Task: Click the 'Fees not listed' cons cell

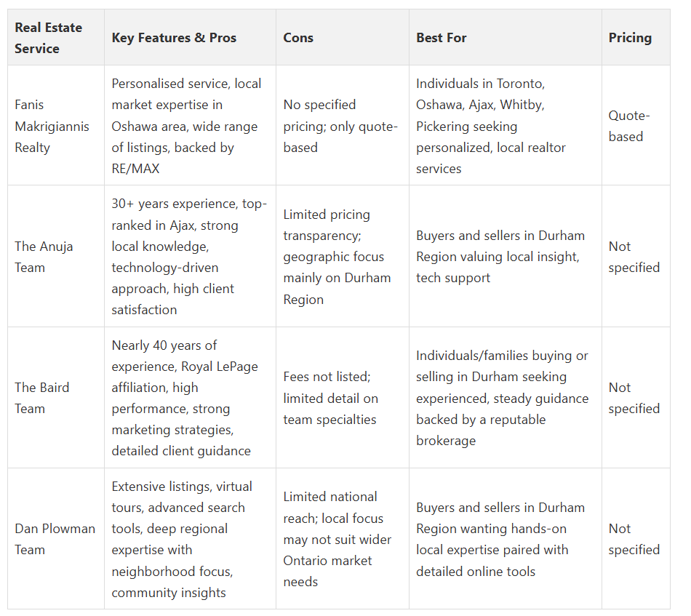Action: click(329, 398)
